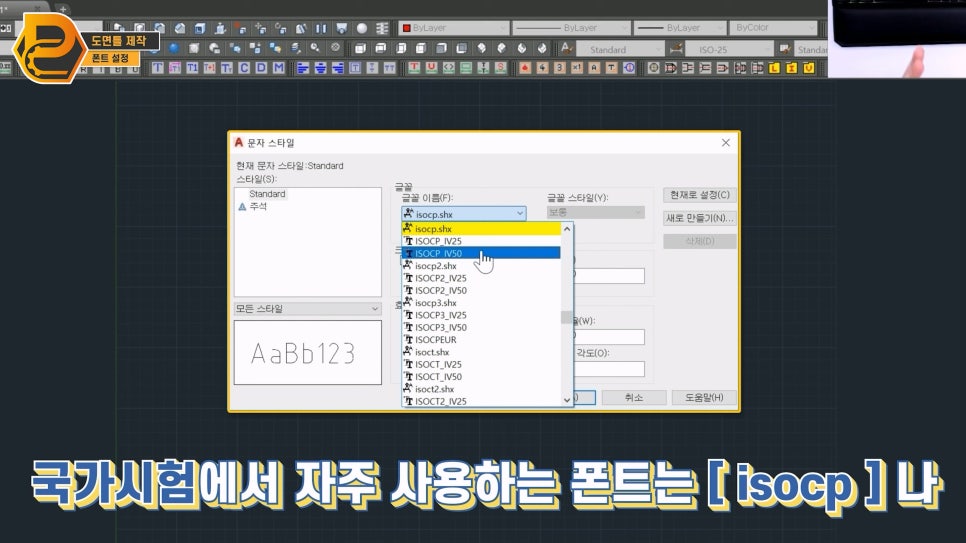
Task: Click the blue M toolbar icon
Action: click(278, 68)
